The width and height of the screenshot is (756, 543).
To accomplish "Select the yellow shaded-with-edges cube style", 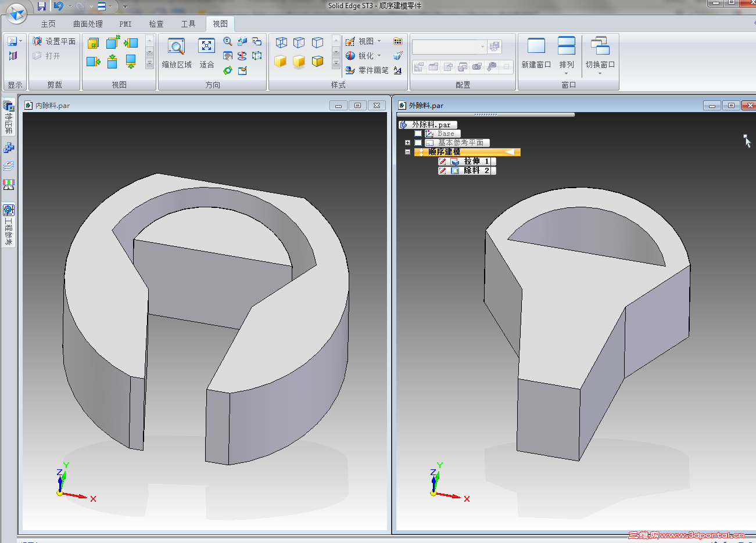I will tap(317, 61).
